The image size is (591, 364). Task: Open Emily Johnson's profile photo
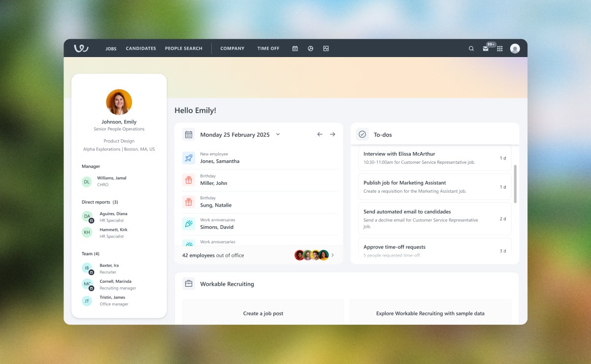[119, 102]
